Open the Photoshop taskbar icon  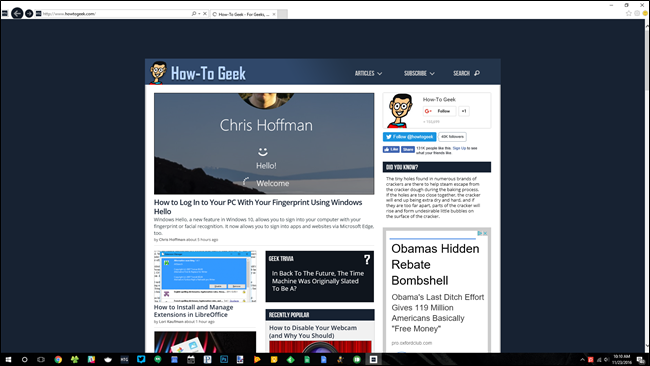click(x=224, y=359)
